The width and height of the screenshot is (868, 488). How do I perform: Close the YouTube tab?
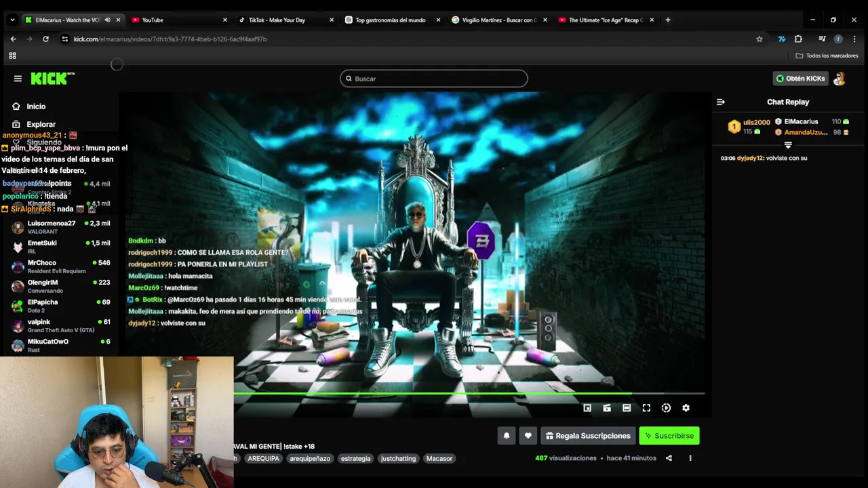click(224, 20)
